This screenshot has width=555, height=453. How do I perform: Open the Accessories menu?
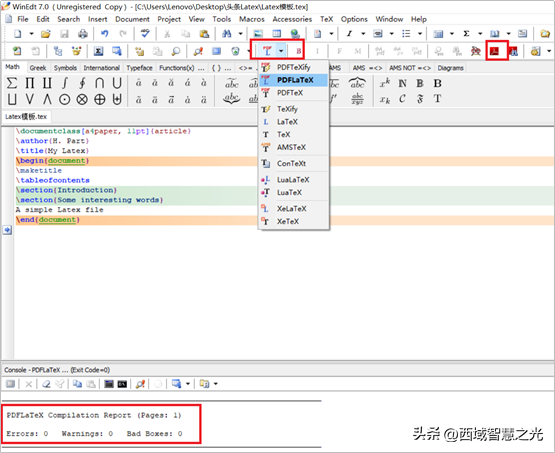pyautogui.click(x=292, y=19)
